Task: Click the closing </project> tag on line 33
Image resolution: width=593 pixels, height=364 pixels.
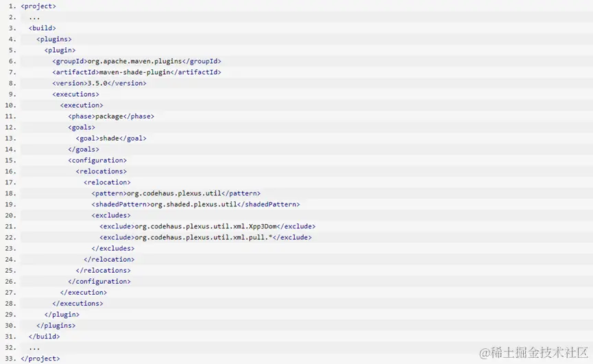Action: coord(40,359)
